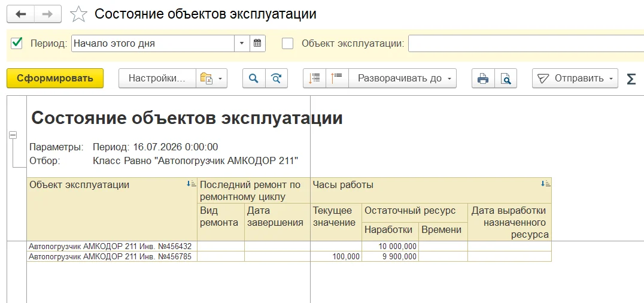Viewport: 644px width, 303px height.
Task: Open the Разворачивать до dropdown
Action: click(402, 78)
